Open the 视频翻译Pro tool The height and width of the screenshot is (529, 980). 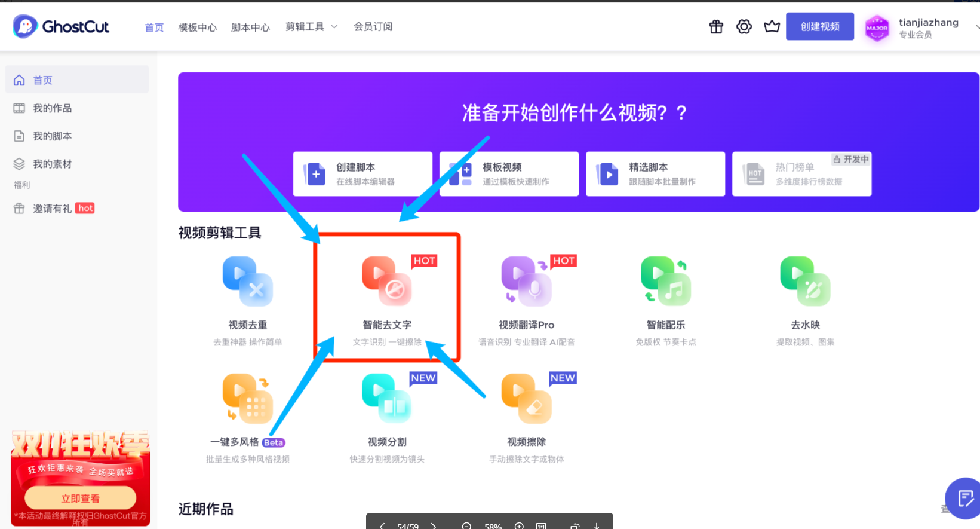[527, 301]
